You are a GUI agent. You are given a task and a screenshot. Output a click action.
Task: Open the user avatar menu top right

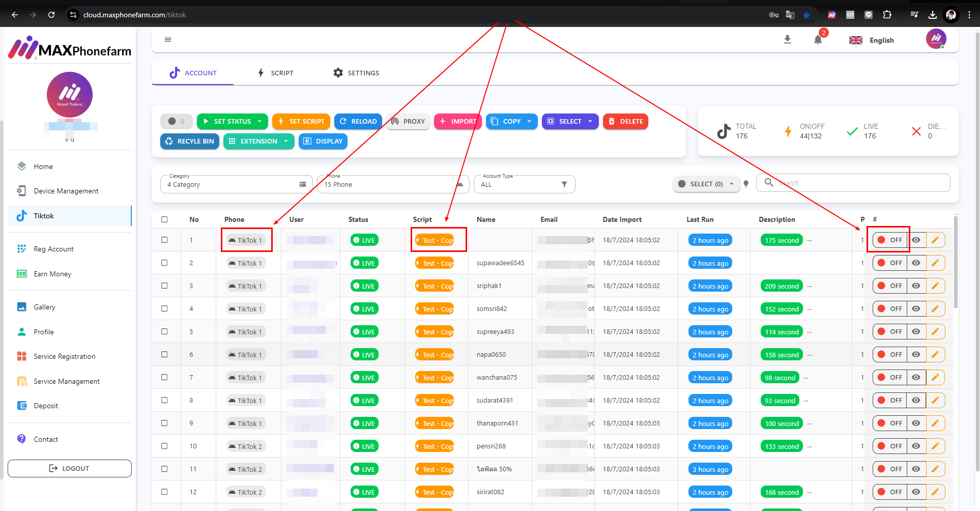click(x=936, y=39)
